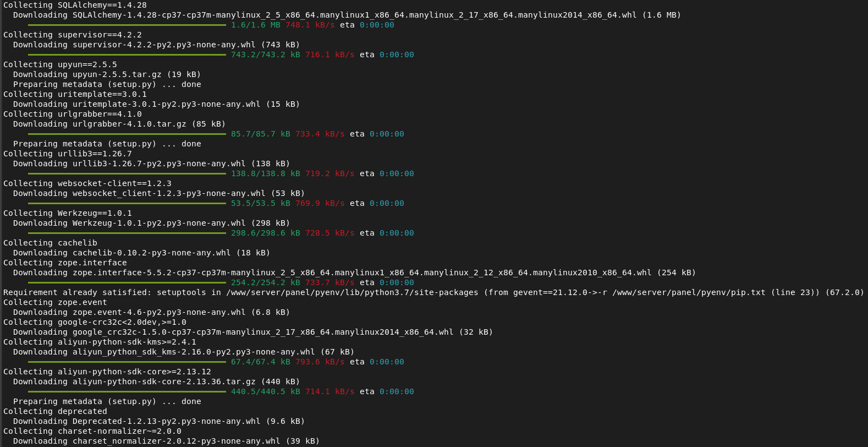This screenshot has width=868, height=447.
Task: Click 'Collecting google-crc32c<2.0dev,>=1.0' line
Action: click(x=95, y=322)
